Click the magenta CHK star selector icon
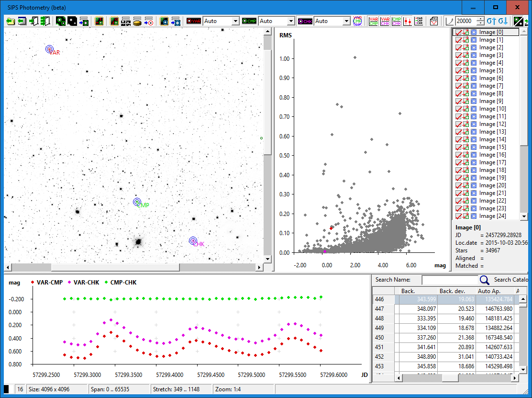 coord(305,21)
